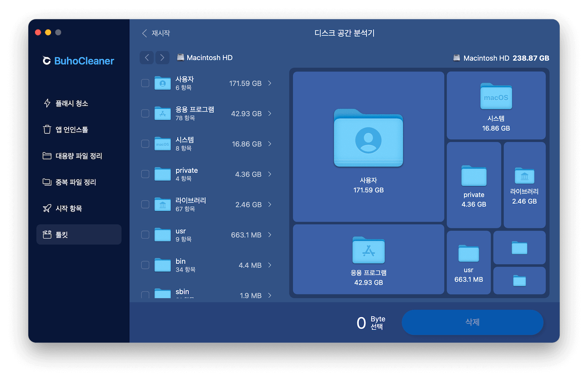Image resolution: width=588 pixels, height=380 pixels.
Task: Expand sbin row chevron at 1.9 MB
Action: [x=270, y=295]
